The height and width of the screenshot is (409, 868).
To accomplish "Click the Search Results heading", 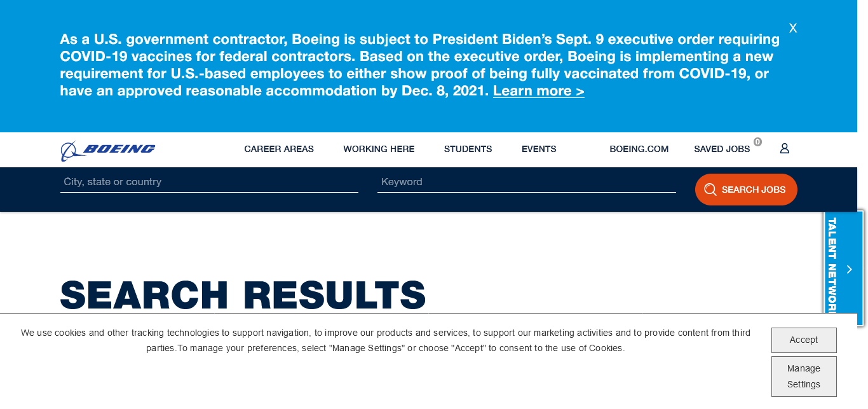I will [243, 295].
